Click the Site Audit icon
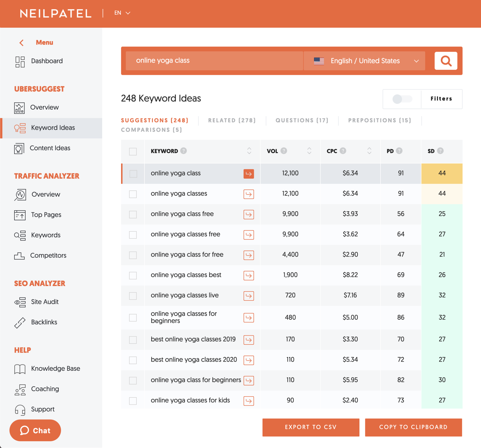481x448 pixels. [x=20, y=302]
